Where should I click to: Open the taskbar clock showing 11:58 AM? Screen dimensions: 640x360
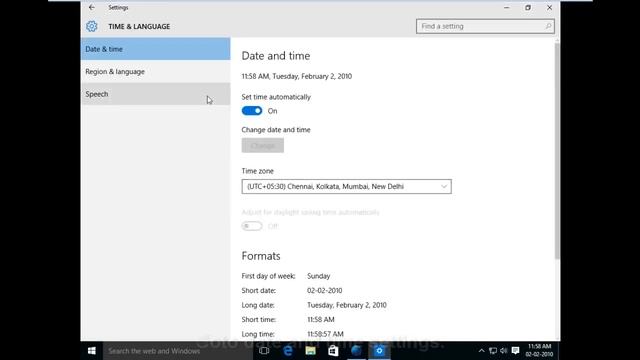click(x=539, y=351)
